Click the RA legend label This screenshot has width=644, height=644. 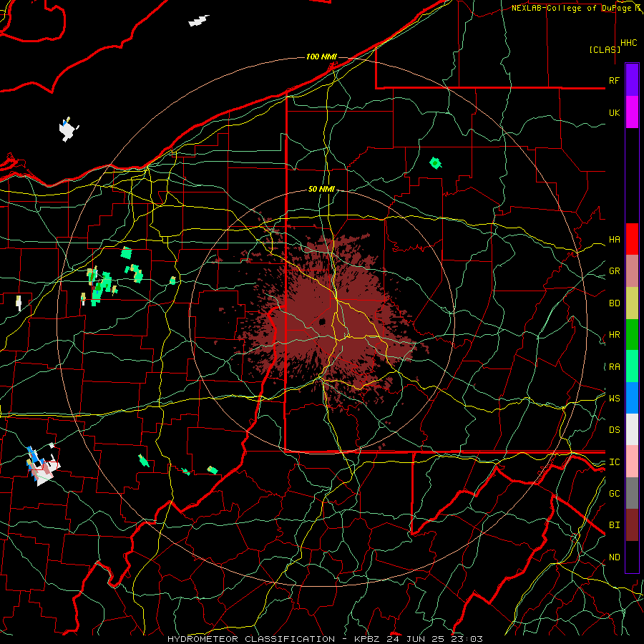[x=614, y=367]
